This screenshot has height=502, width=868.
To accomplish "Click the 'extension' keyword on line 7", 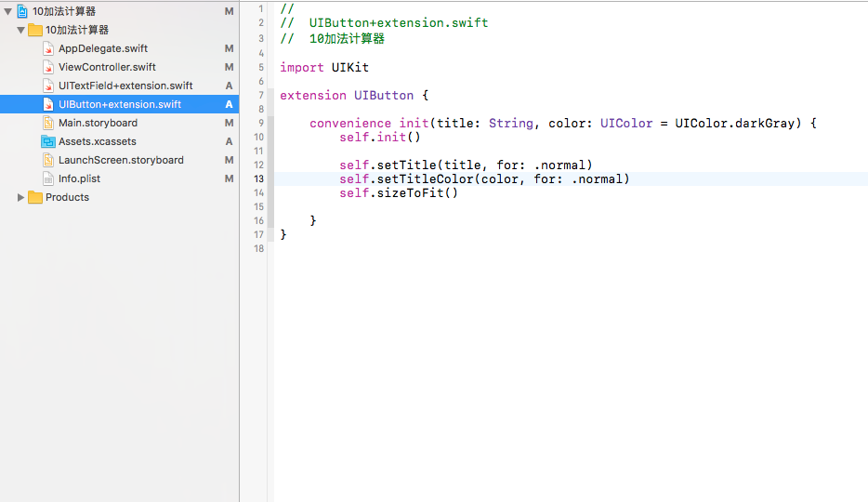I will click(313, 95).
